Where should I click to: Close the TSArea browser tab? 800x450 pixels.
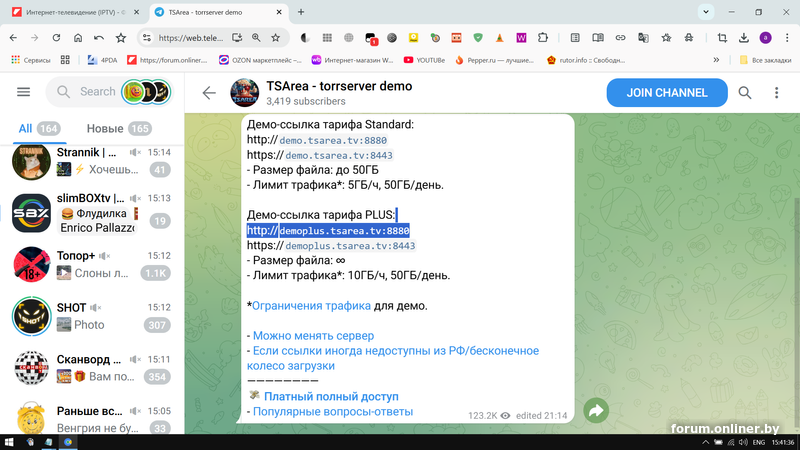click(x=279, y=12)
